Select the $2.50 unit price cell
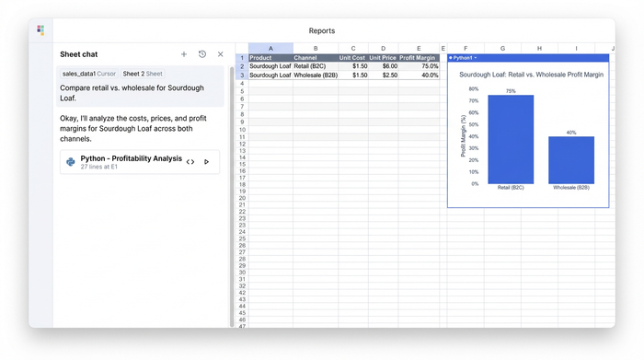Screen dimensions: 644x360 384,75
